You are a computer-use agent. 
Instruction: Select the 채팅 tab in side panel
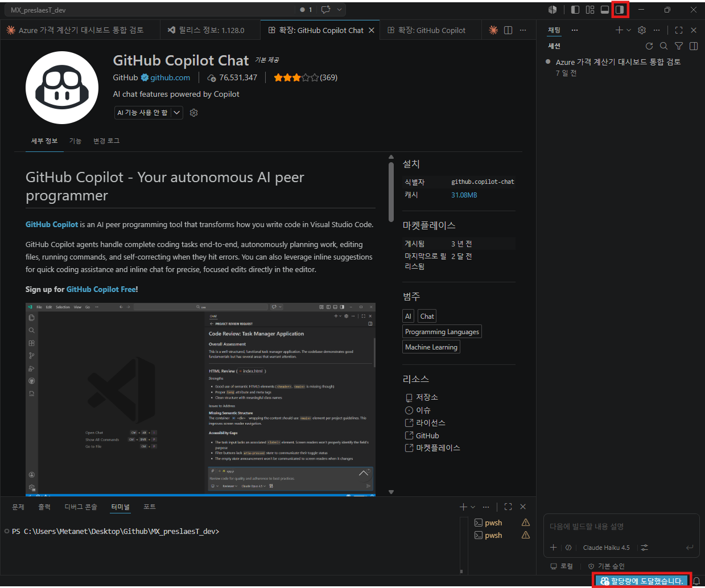tap(554, 30)
